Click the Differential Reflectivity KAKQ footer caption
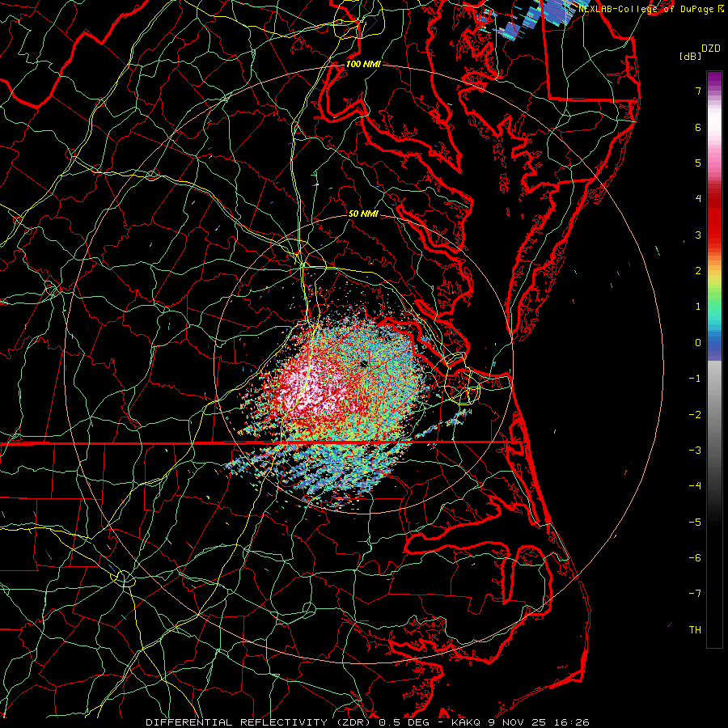 click(367, 722)
